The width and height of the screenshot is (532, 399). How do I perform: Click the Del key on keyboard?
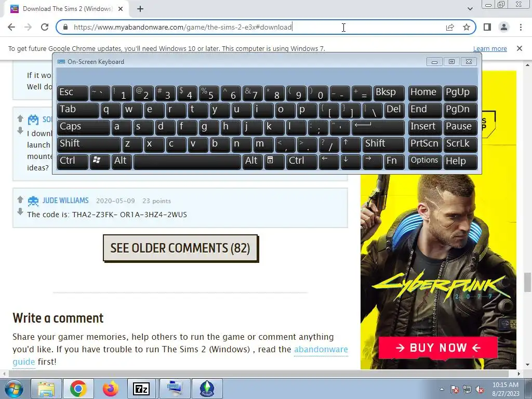(395, 110)
